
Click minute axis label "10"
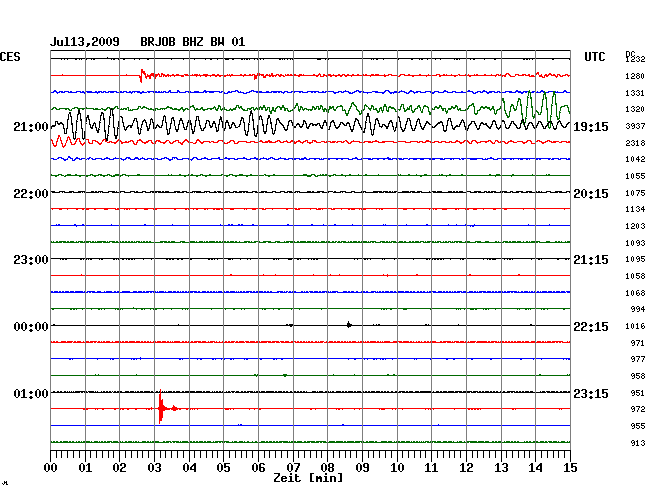[397, 468]
